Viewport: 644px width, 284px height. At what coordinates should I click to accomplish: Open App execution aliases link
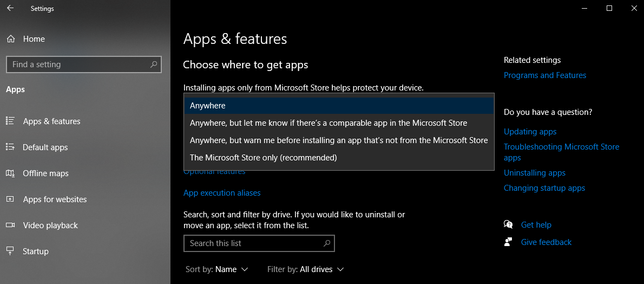(x=222, y=193)
